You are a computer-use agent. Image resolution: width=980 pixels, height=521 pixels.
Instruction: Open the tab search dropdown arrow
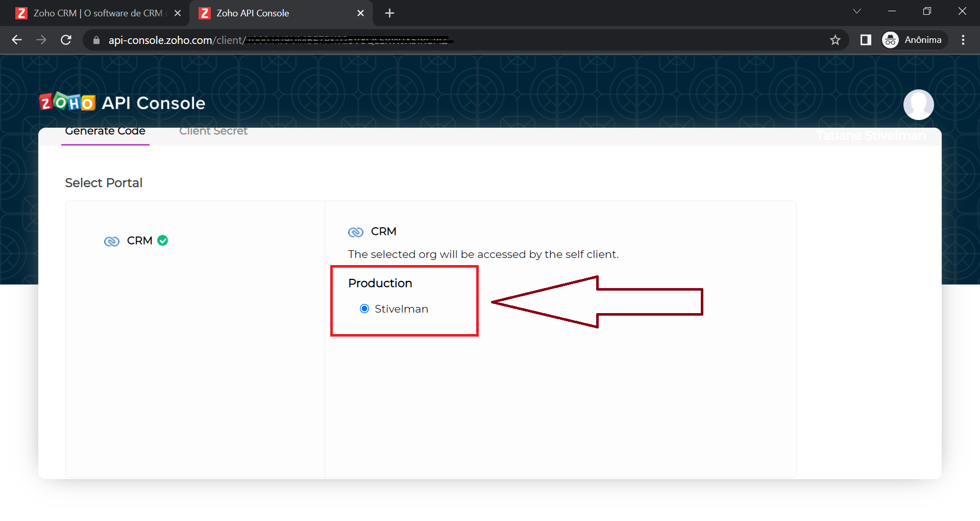857,11
